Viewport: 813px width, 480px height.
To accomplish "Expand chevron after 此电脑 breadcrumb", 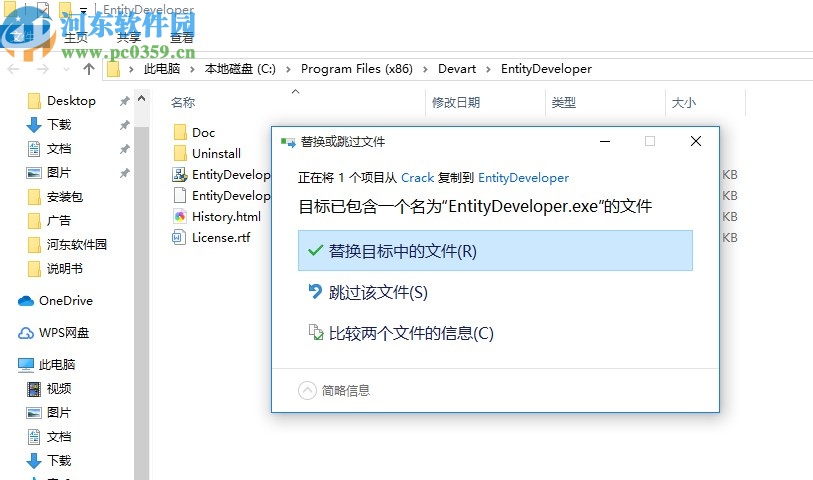I will click(192, 69).
